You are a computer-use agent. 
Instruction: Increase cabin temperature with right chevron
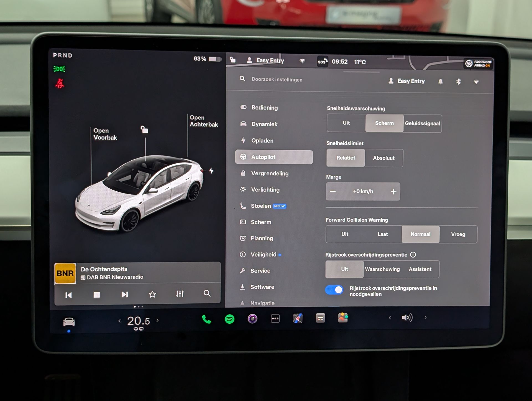pyautogui.click(x=158, y=320)
